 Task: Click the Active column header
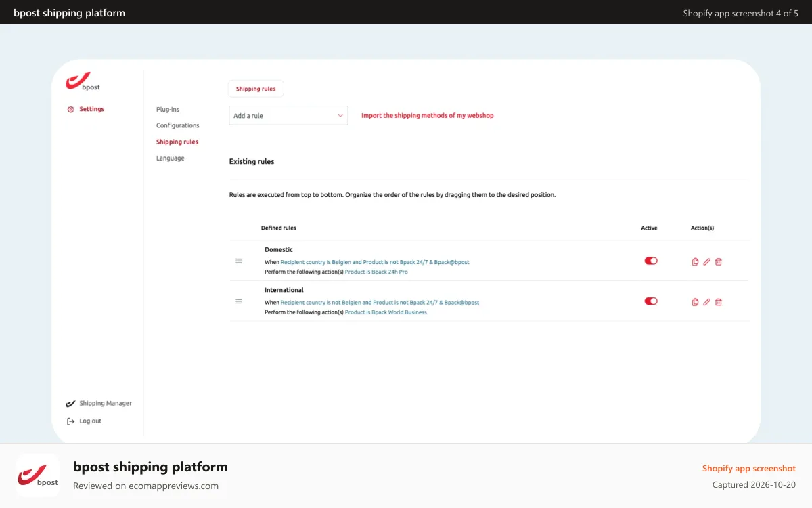[x=649, y=228]
